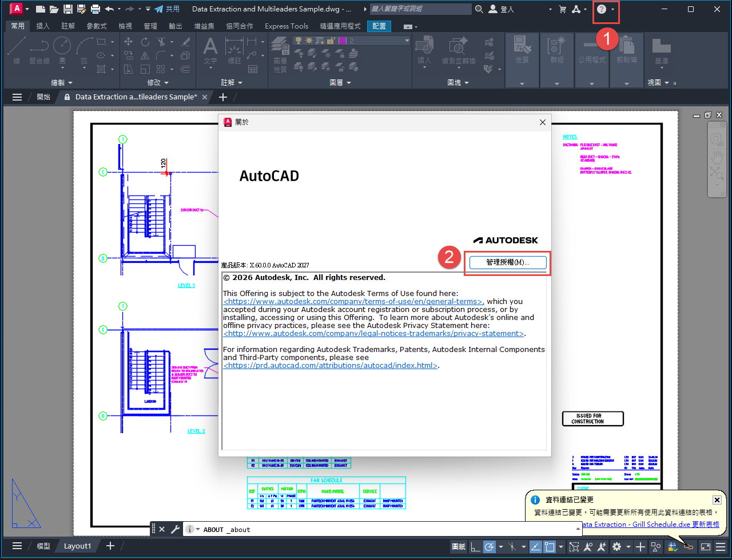Image resolution: width=732 pixels, height=560 pixels.
Task: Click the data link icon in status bar
Action: tap(689, 547)
